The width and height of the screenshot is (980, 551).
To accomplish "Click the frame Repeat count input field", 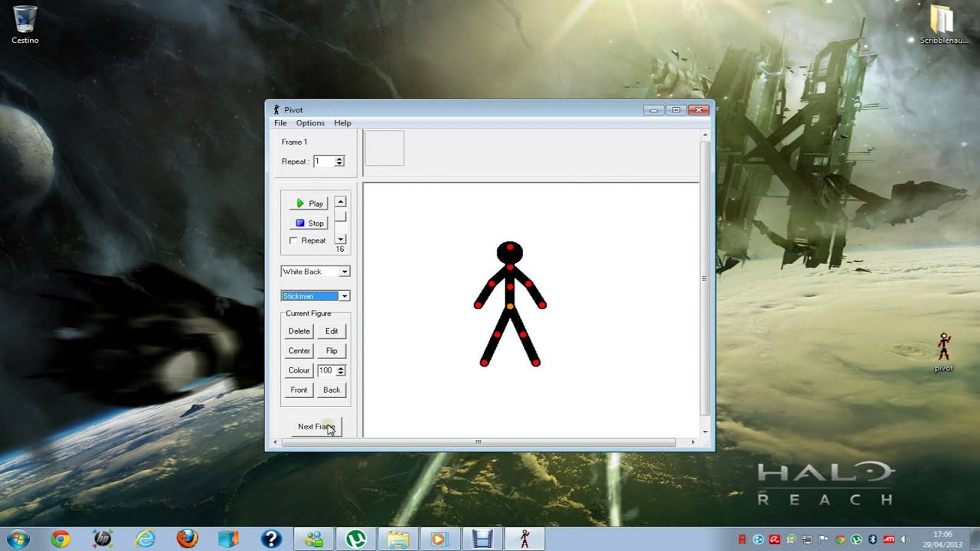I will click(x=324, y=161).
